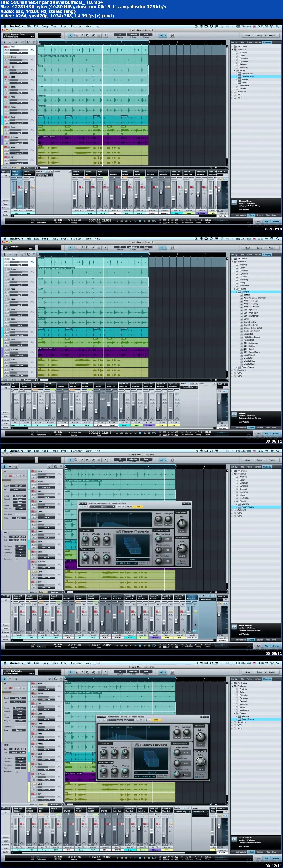Click add-track plus icon in frame 00:03:10

coord(10,42)
